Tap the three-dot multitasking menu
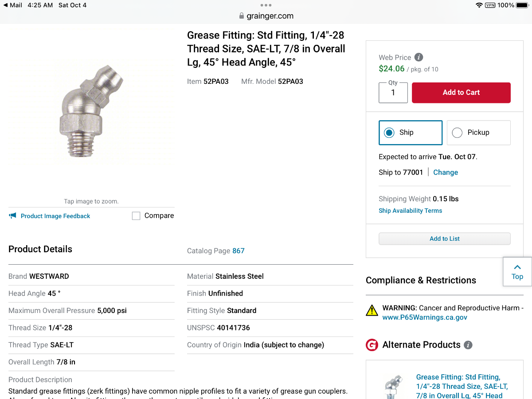532x399 pixels. pyautogui.click(x=266, y=5)
